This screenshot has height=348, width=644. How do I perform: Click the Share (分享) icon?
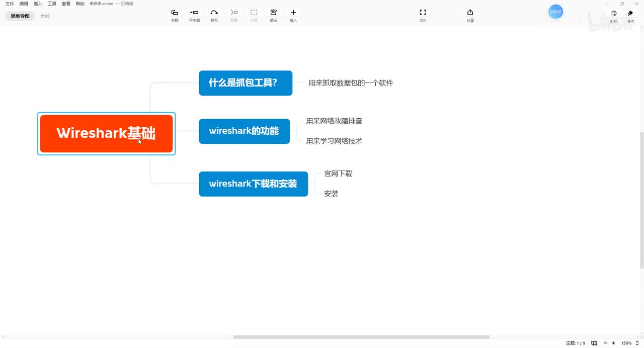pyautogui.click(x=470, y=13)
